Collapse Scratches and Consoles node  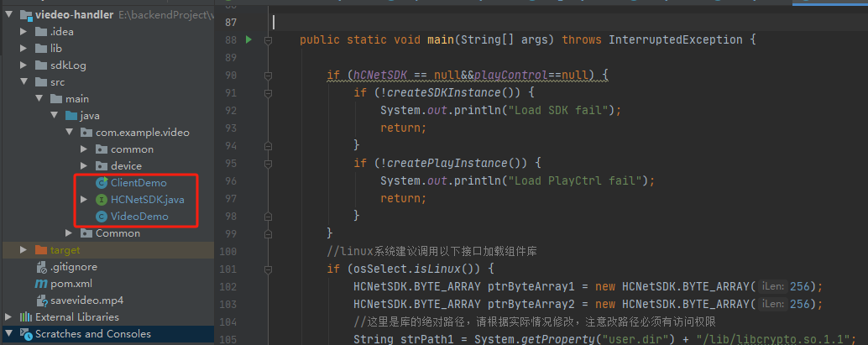8,334
